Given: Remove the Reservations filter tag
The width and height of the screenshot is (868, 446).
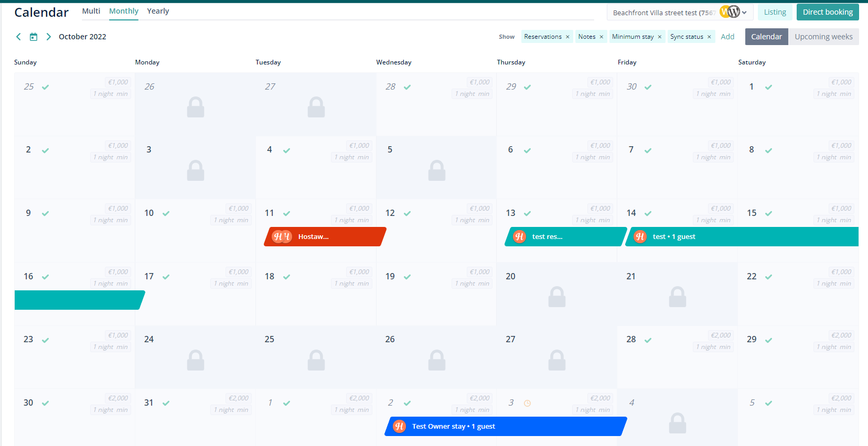Looking at the screenshot, I should point(567,37).
